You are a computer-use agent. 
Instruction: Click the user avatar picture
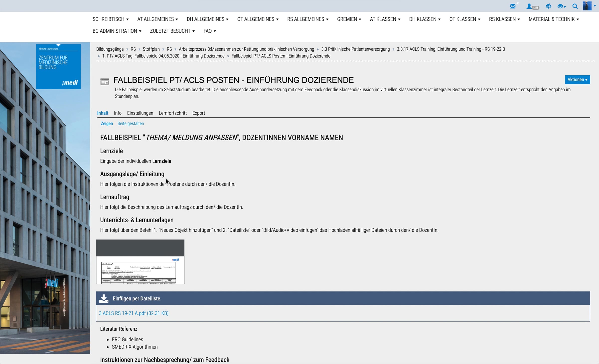(x=587, y=6)
